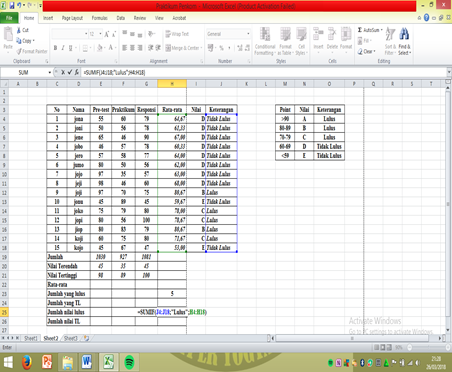This screenshot has width=452, height=372.
Task: Toggle Bold formatting
Action: point(55,48)
